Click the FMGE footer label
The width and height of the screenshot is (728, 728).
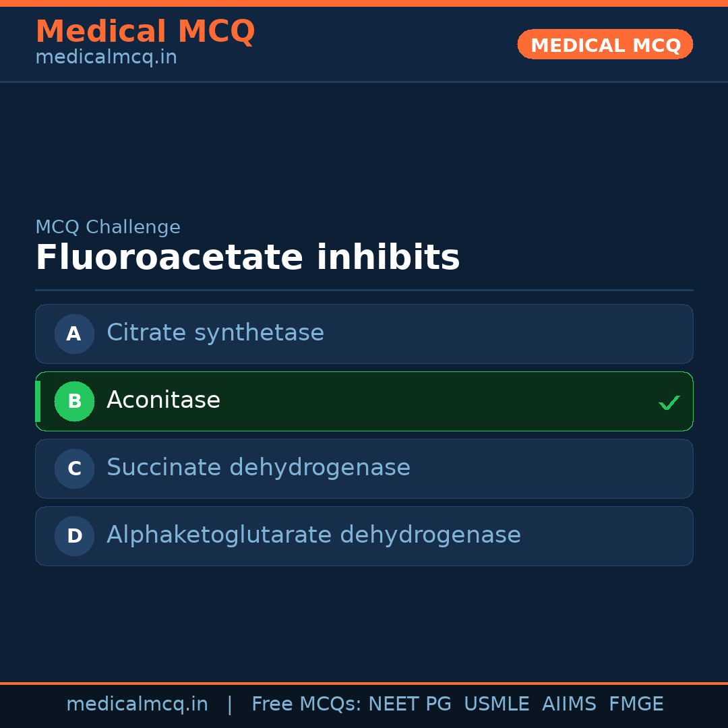tap(636, 704)
